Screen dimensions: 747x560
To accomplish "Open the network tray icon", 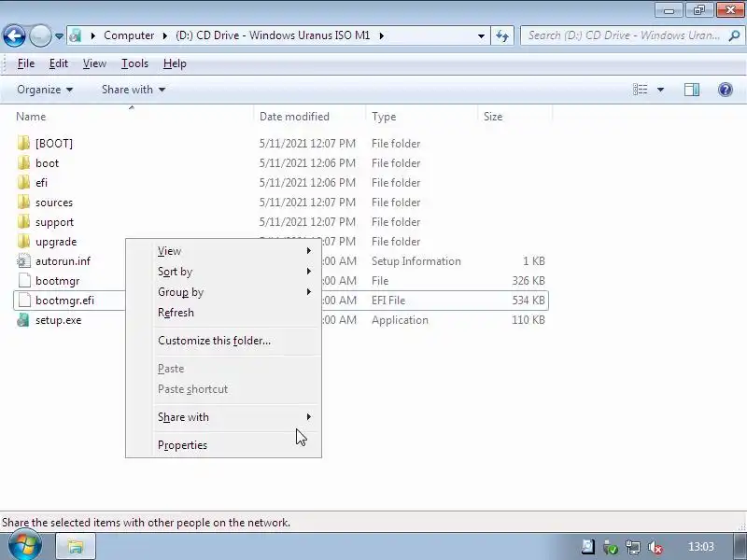I will tap(633, 547).
